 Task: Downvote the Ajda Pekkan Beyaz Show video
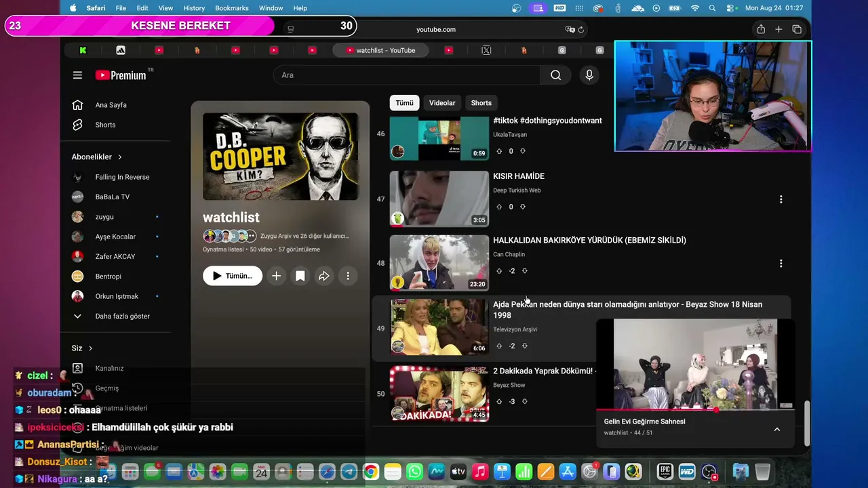[x=524, y=346]
